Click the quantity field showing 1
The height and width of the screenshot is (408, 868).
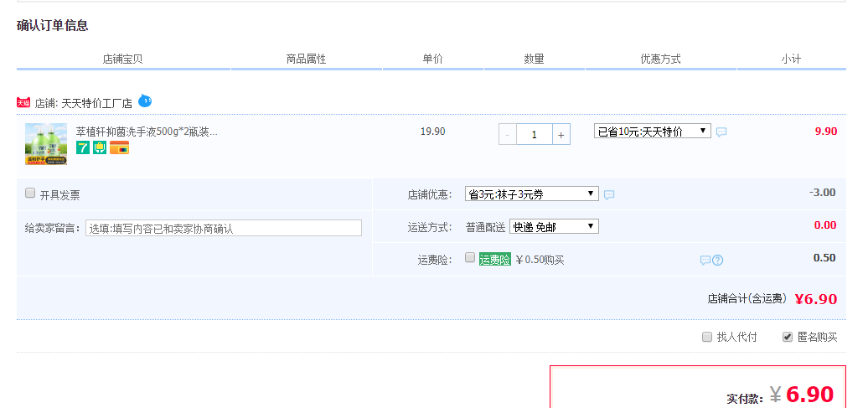(535, 135)
